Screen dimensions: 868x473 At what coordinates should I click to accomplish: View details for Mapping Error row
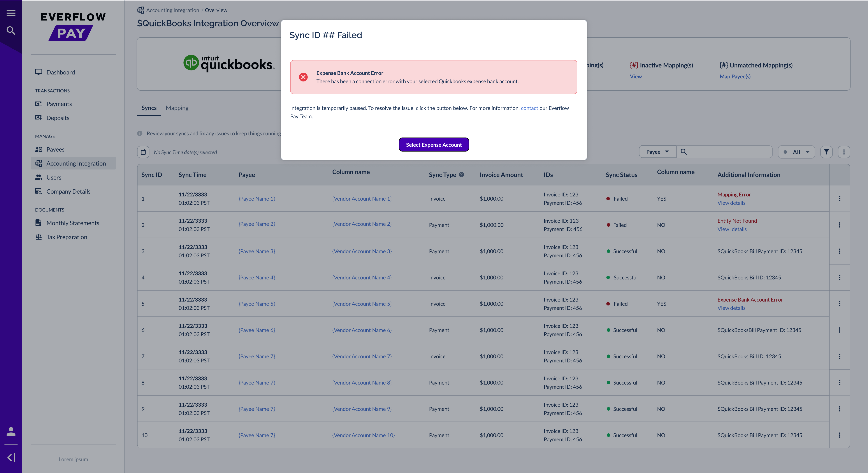click(731, 203)
